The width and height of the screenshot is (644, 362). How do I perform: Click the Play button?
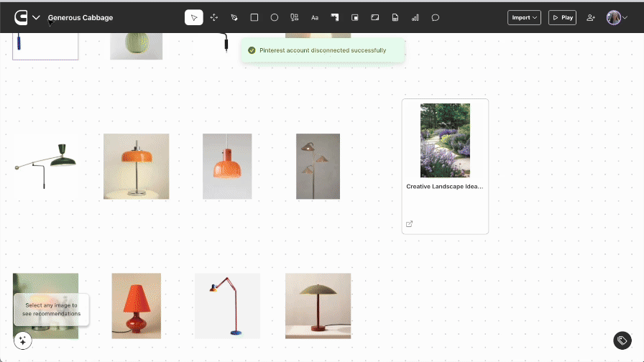562,17
